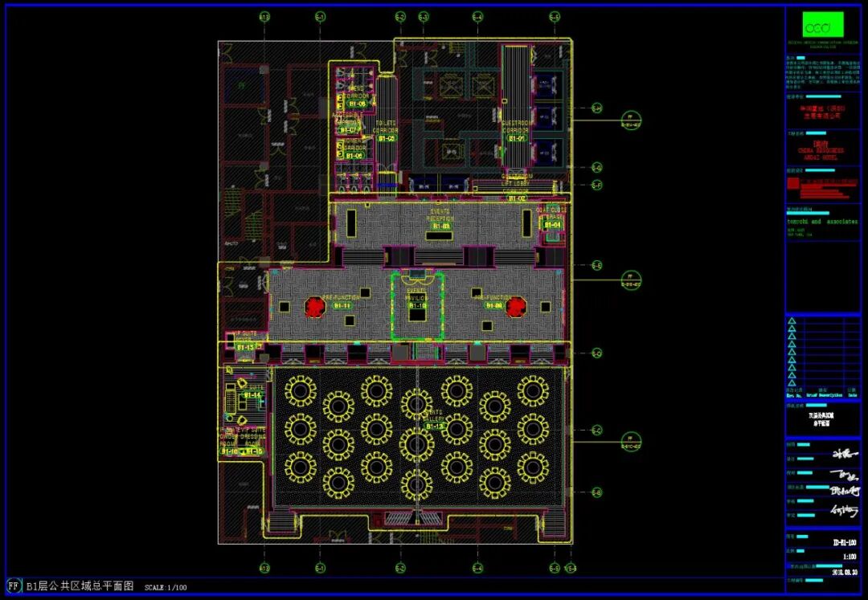Pick room tag B1-14 in VIP suite
Screen dimensions: 868x600
click(252, 395)
